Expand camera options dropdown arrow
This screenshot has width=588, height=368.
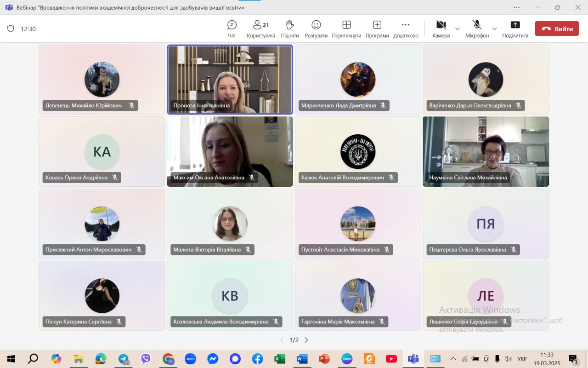coord(458,29)
